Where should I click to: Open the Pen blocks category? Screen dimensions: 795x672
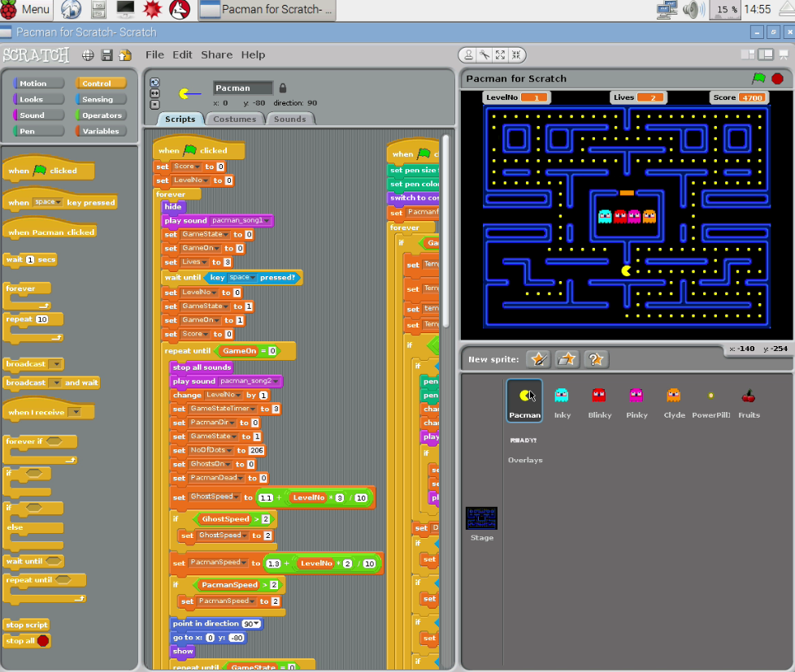38,132
